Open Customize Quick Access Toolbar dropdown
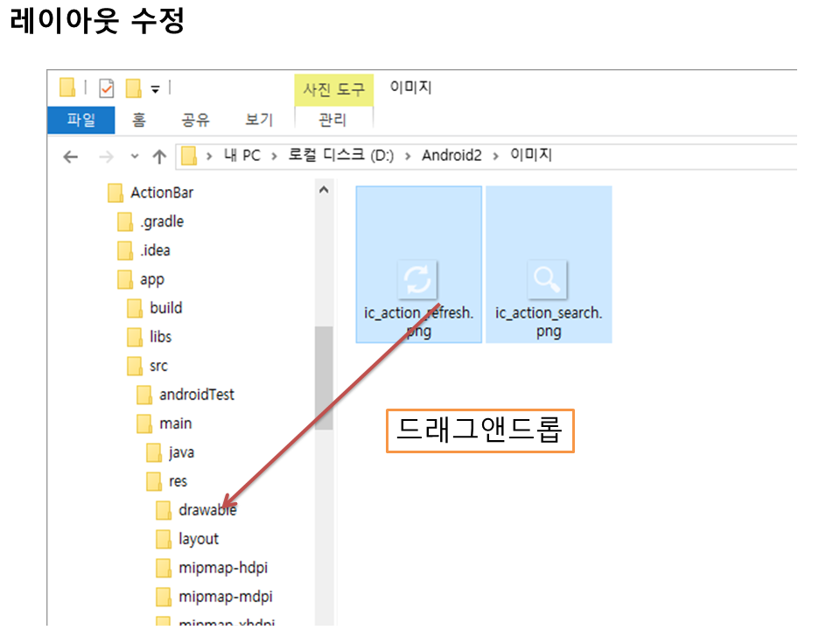Screen dimensions: 840x630 pyautogui.click(x=155, y=88)
